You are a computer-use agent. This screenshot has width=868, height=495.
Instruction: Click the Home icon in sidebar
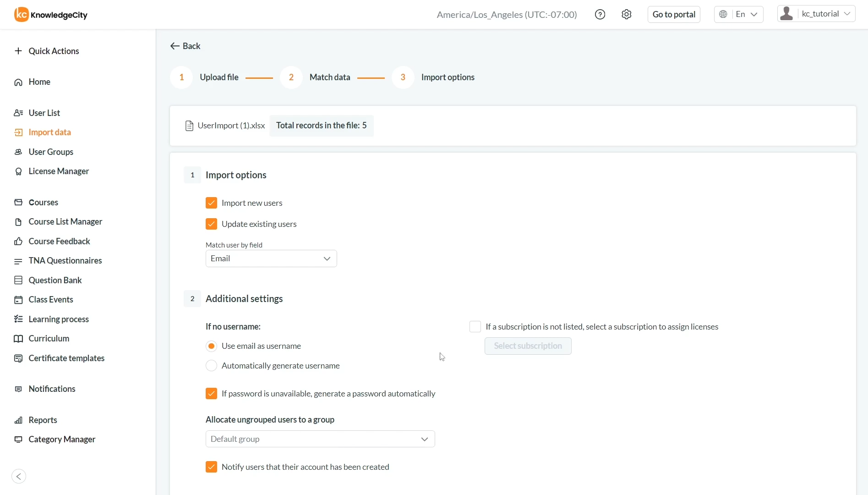pos(18,82)
